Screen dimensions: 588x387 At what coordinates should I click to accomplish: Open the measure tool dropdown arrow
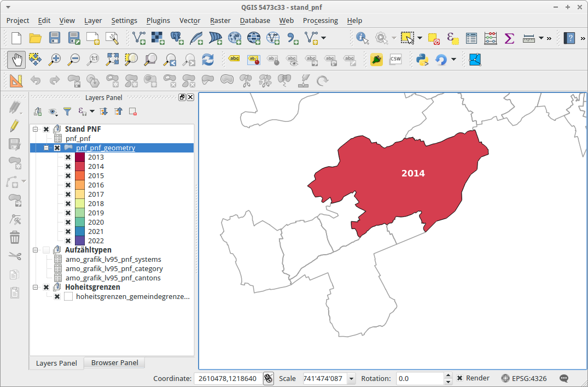point(541,38)
